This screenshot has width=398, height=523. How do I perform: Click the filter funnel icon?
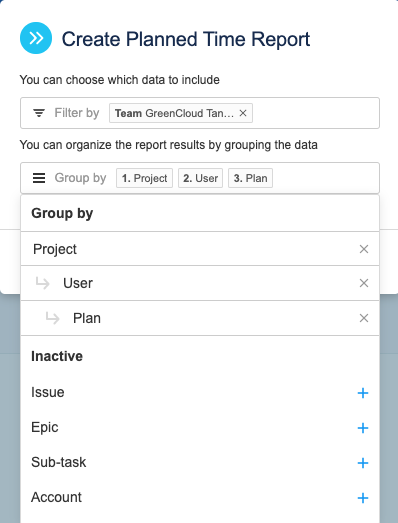tap(39, 113)
